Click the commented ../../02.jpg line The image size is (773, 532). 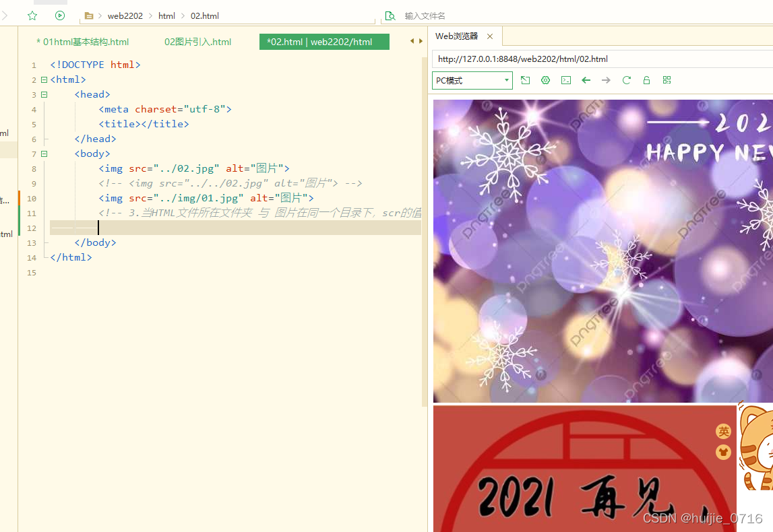(230, 183)
